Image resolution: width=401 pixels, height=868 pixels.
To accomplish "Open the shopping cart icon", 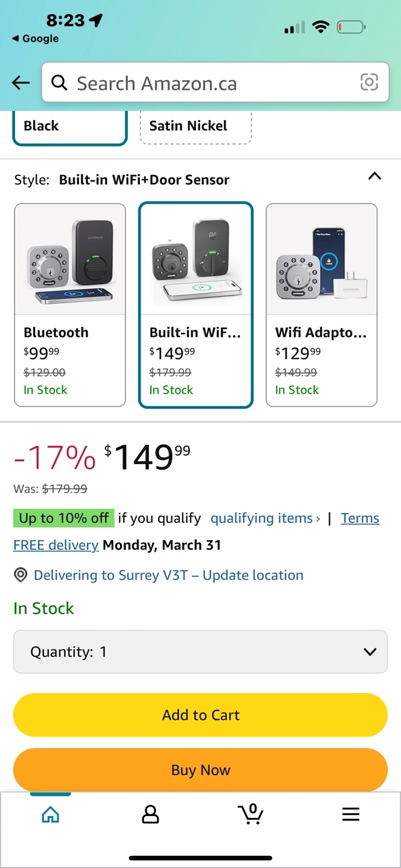I will tap(251, 814).
